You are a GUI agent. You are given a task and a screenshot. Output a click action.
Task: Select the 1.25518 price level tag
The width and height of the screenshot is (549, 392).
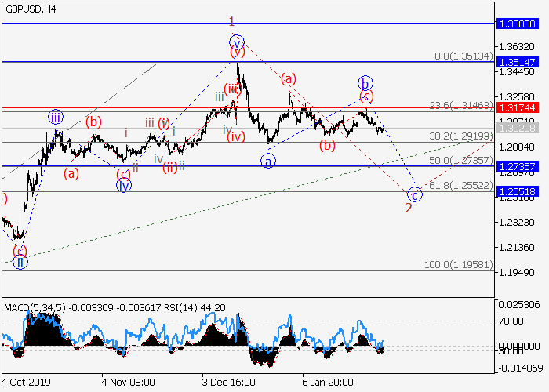click(x=518, y=191)
